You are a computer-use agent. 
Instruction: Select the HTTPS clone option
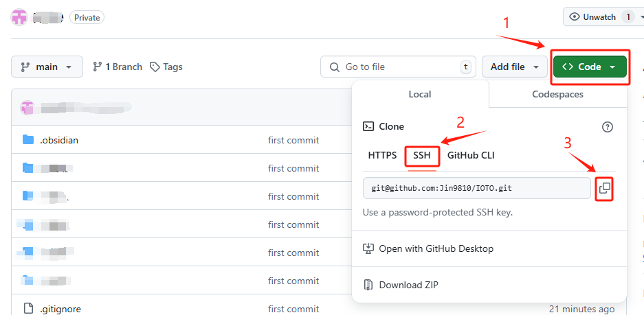[382, 156]
